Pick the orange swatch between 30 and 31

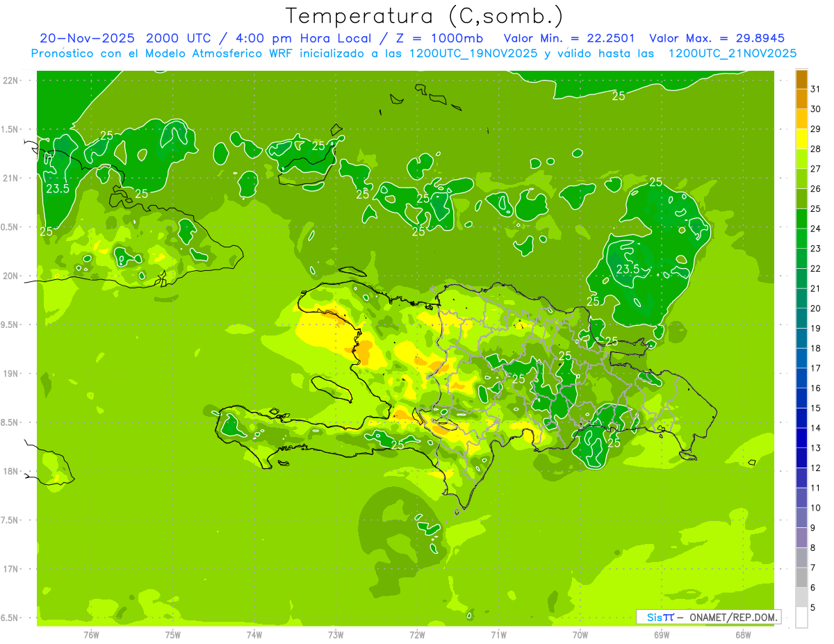pos(801,99)
